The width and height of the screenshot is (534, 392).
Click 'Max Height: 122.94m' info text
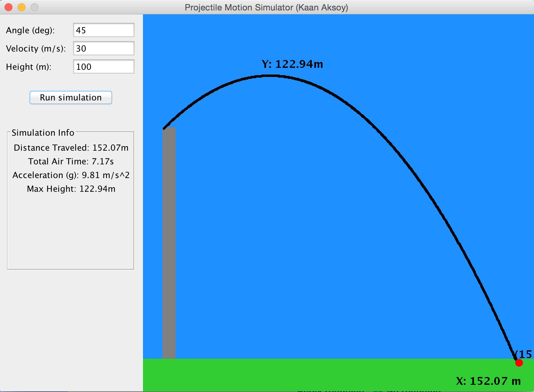coord(71,189)
